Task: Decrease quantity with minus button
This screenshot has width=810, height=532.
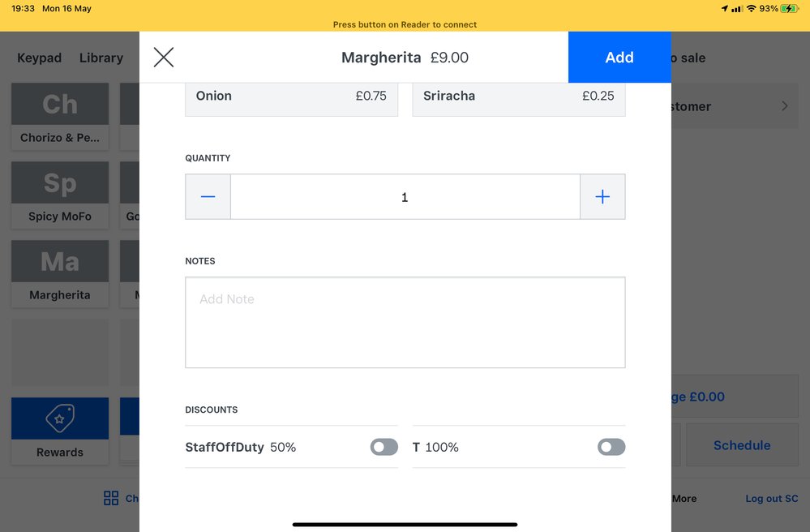Action: pos(208,197)
